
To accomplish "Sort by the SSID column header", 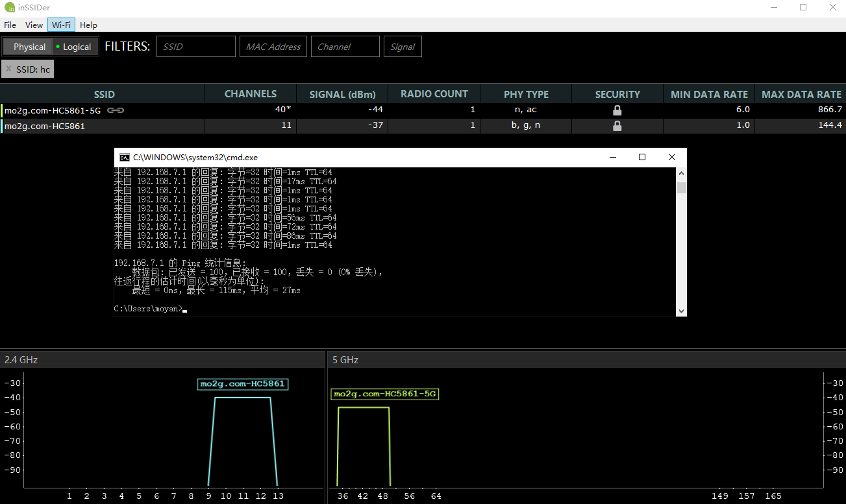I will tap(103, 94).
